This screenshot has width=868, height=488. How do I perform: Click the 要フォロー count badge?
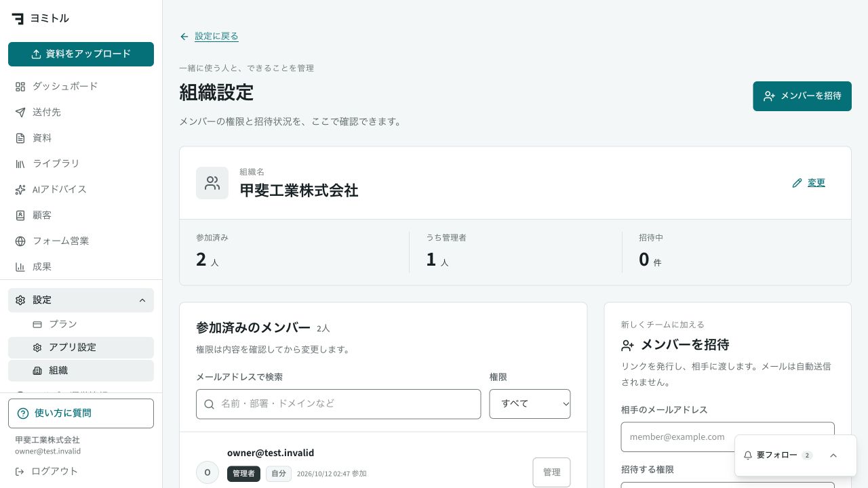[807, 455]
